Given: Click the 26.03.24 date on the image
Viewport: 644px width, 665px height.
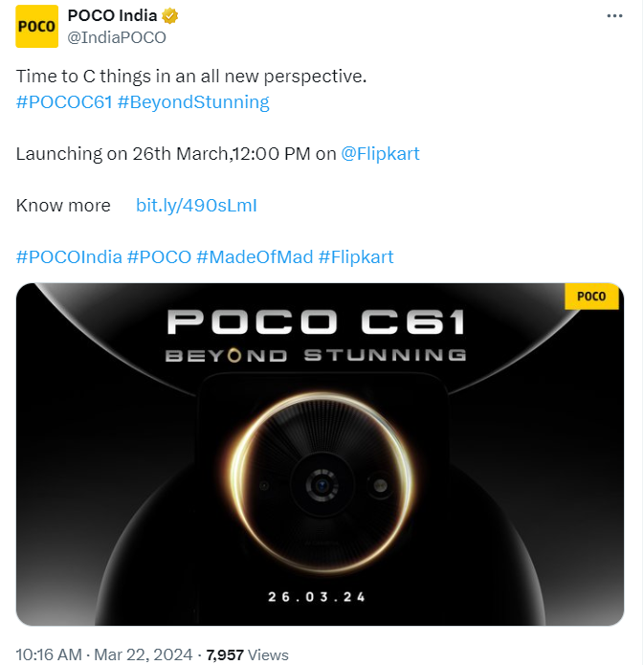Looking at the screenshot, I should point(319,597).
